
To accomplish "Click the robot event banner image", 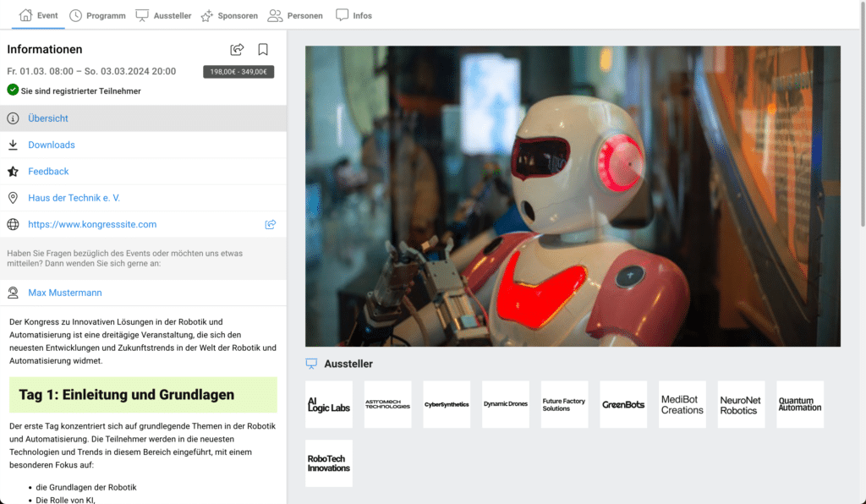I will tap(573, 196).
